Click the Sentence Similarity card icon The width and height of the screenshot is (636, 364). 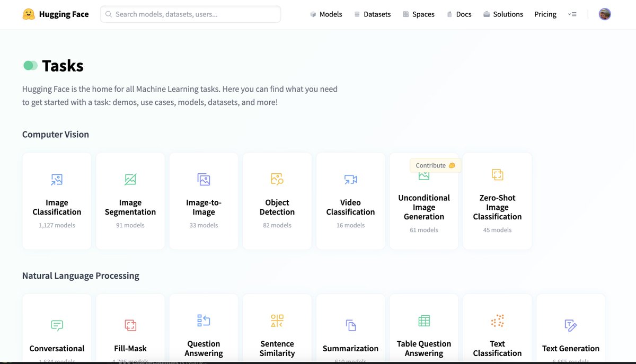pyautogui.click(x=277, y=321)
